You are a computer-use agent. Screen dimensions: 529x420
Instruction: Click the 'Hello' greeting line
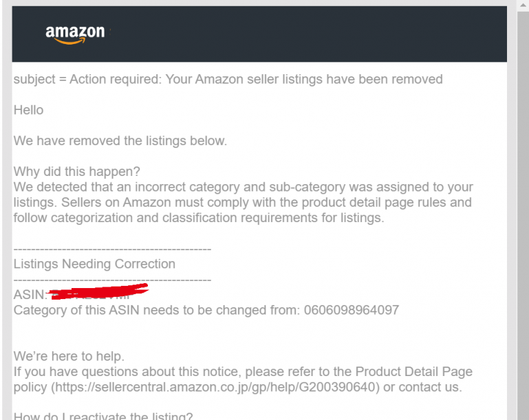click(29, 110)
